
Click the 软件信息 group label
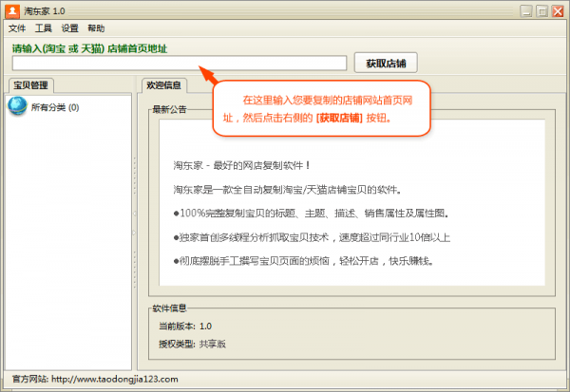pos(169,308)
